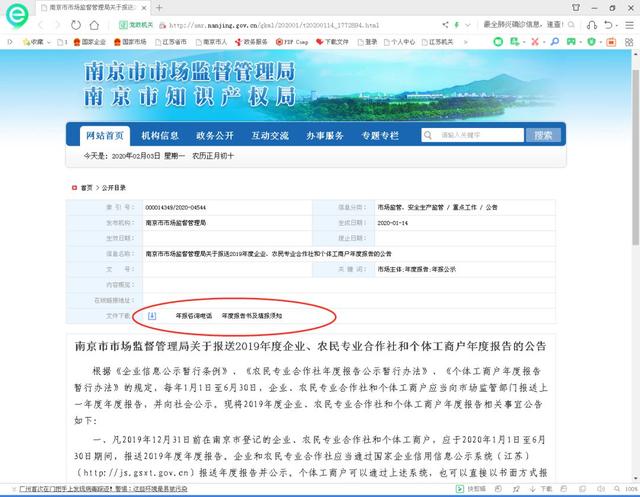Open the 360 browser logo menu
Viewport: 640px width, 497px height.
click(17, 15)
